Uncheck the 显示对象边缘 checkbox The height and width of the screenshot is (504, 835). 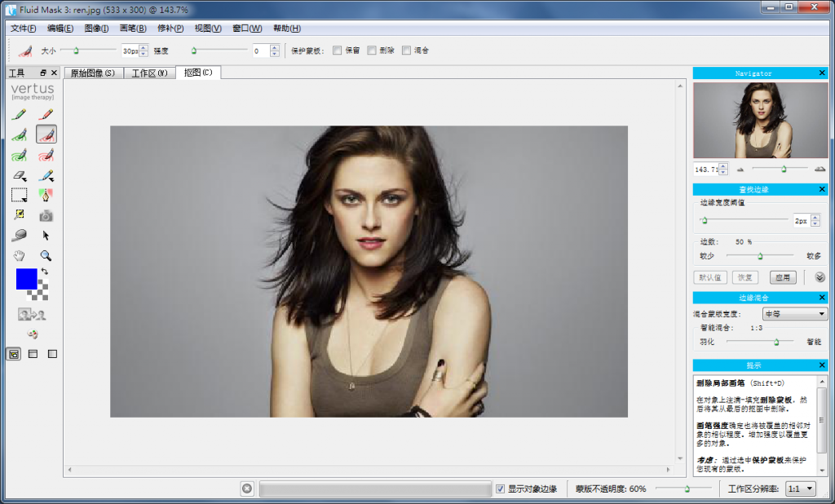pos(501,489)
